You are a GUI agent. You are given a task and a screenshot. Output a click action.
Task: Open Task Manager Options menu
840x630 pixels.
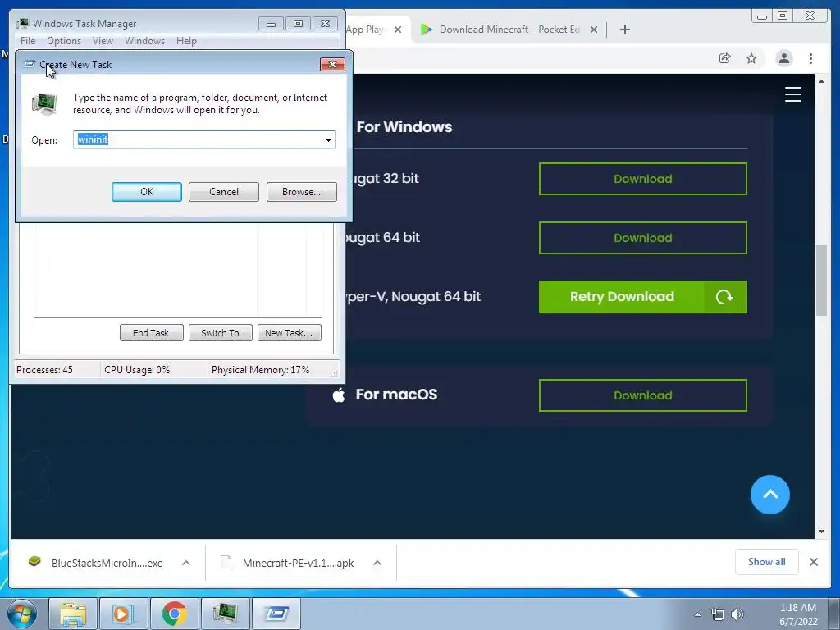point(64,41)
